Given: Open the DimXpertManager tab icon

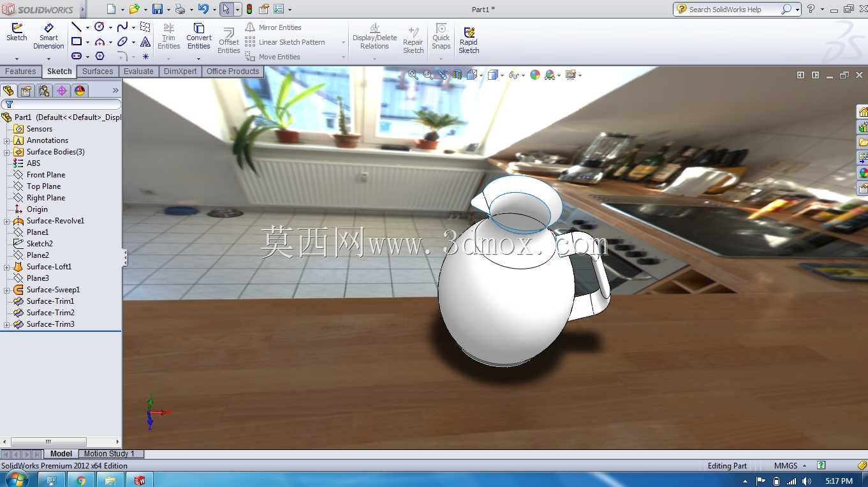Looking at the screenshot, I should pos(62,91).
